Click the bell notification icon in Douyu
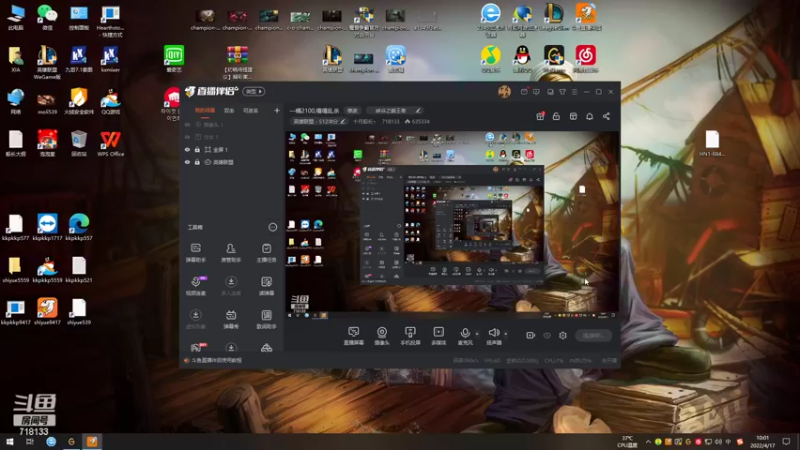This screenshot has width=800, height=450. (x=589, y=116)
